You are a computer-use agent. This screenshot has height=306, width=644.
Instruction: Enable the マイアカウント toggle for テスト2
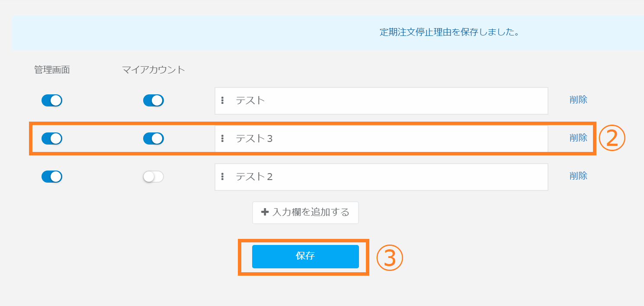154,177
